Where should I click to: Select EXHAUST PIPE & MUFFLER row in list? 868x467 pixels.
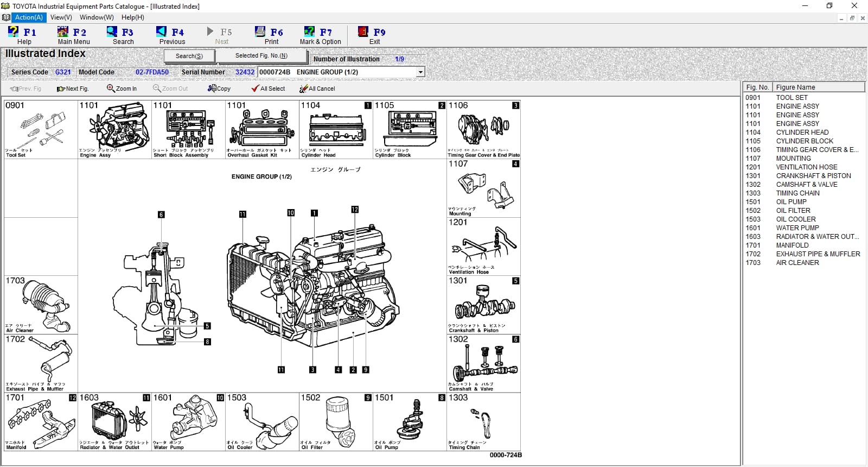click(803, 254)
